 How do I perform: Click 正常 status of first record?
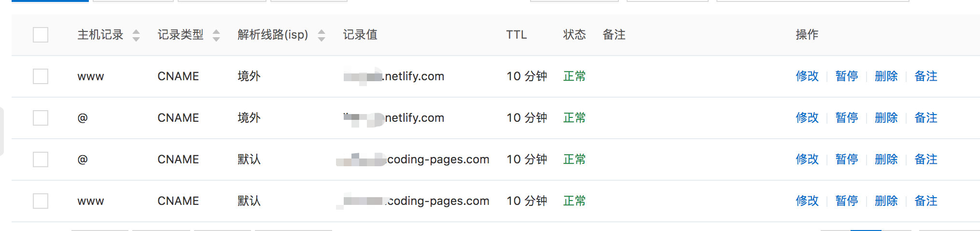[x=574, y=76]
